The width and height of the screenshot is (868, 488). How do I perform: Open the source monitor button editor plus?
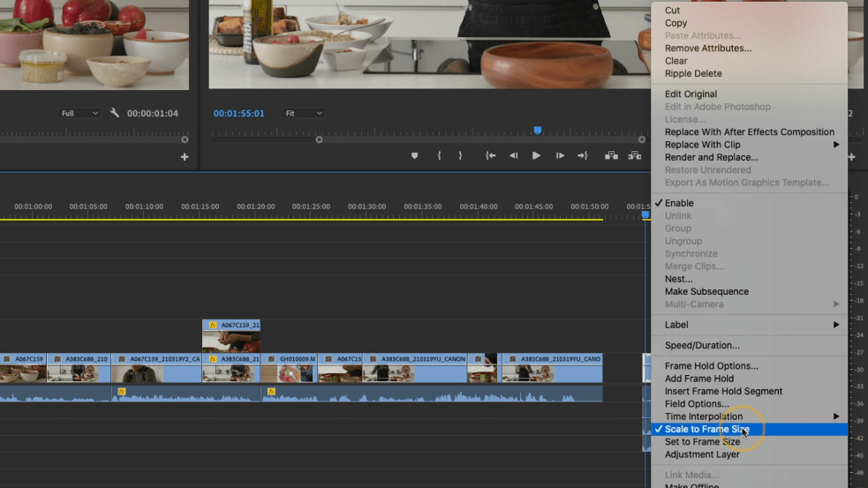(185, 157)
